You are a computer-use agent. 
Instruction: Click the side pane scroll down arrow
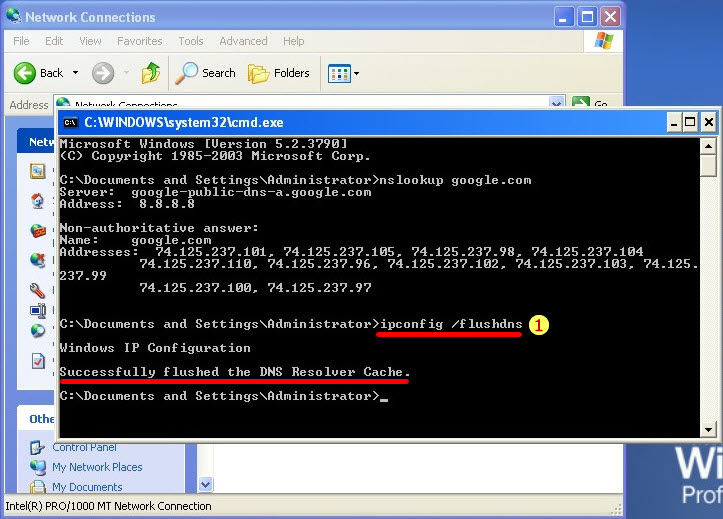click(x=206, y=484)
